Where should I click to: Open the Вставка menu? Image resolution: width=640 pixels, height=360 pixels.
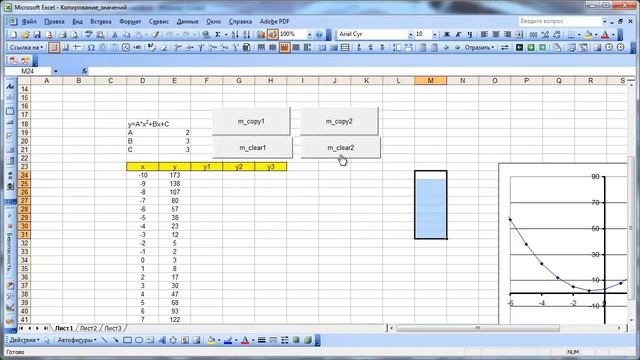point(101,21)
